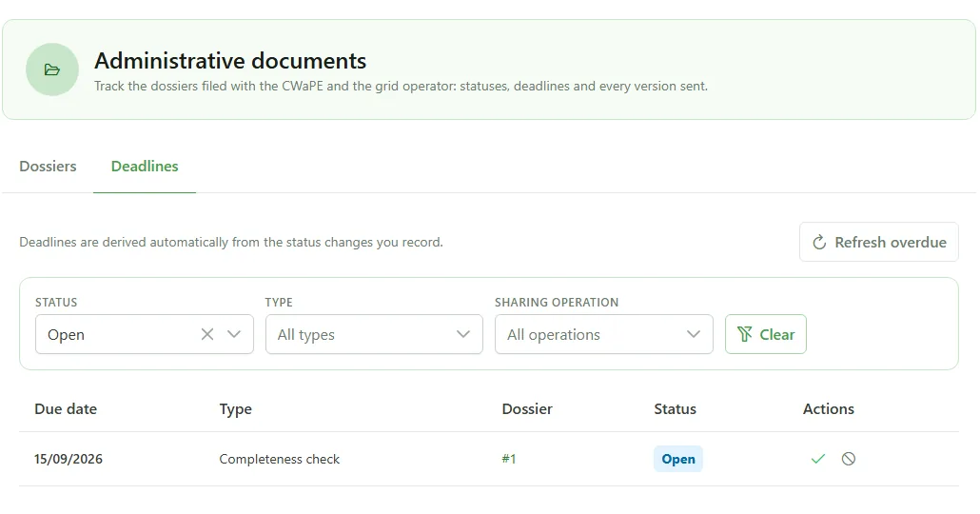Image resolution: width=980 pixels, height=514 pixels.
Task: Click the Refresh overdue button
Action: (879, 242)
